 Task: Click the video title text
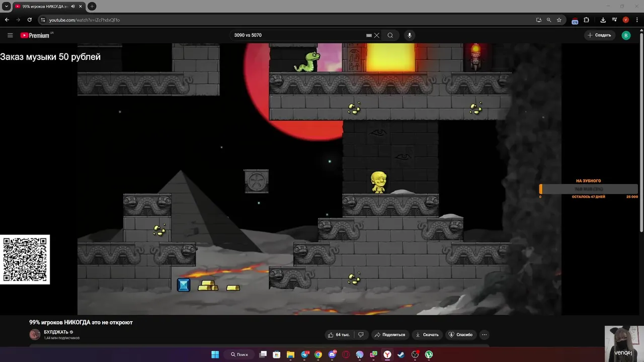click(x=81, y=322)
